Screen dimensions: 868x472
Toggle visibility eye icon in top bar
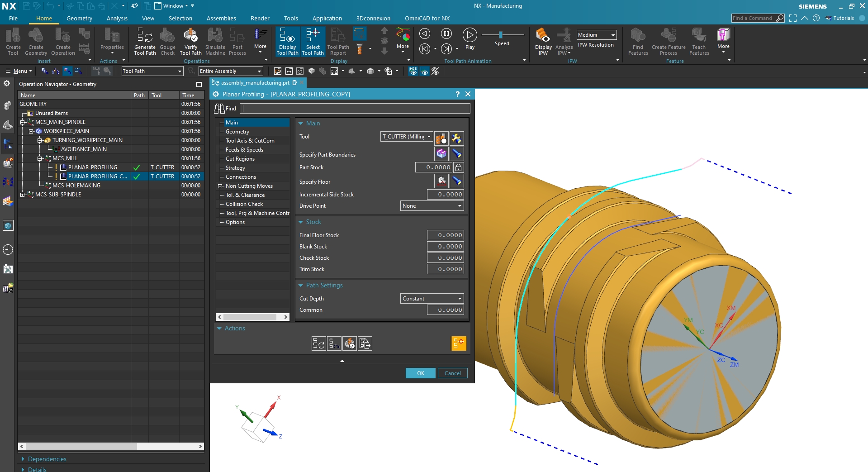coord(424,71)
